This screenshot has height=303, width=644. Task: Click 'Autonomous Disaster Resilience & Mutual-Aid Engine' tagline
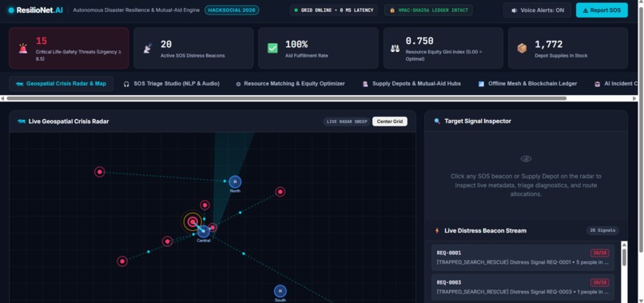coord(137,10)
